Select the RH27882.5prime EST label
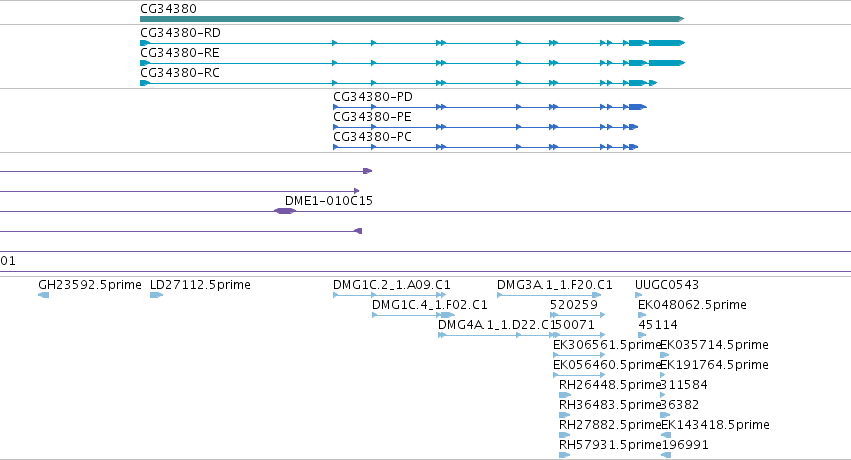 610,426
